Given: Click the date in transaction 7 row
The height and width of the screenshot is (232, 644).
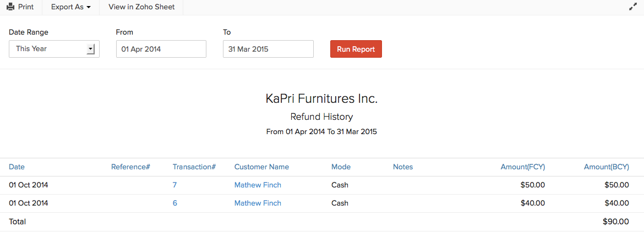Looking at the screenshot, I should pos(28,185).
